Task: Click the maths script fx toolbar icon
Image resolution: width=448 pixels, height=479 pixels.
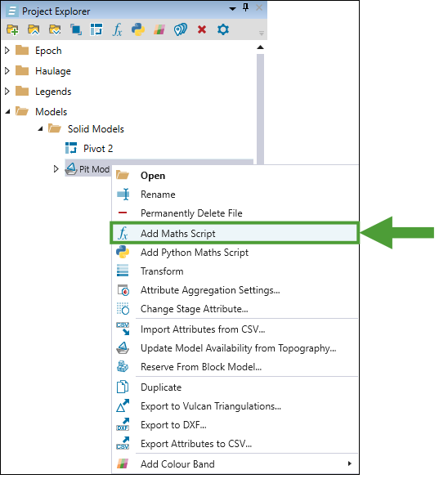Action: [118, 30]
